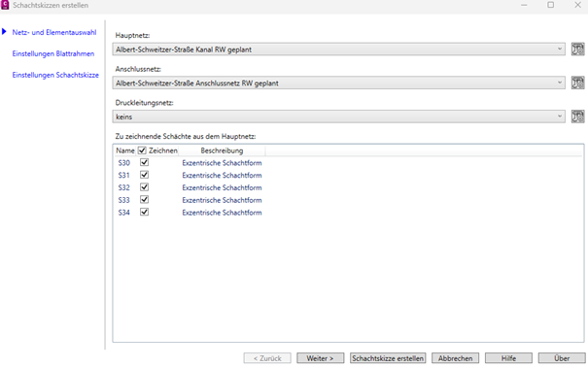Click the app icon in title bar
Image resolution: width=588 pixels, height=368 pixels.
point(5,5)
